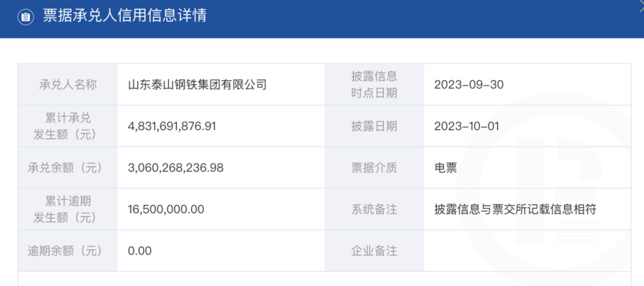Screen dimensions: 644x286
Task: Click the 票据承兑人信用信息详情 header title
Action: click(x=125, y=16)
